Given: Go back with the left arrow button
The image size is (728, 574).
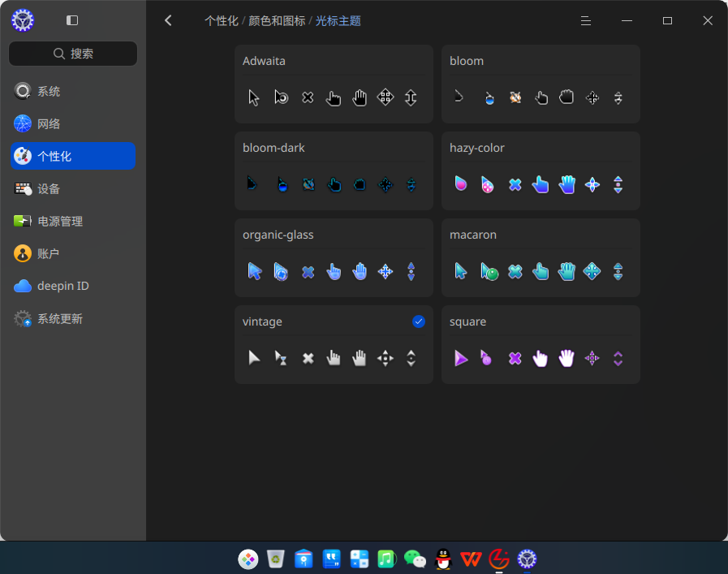Looking at the screenshot, I should [x=169, y=20].
